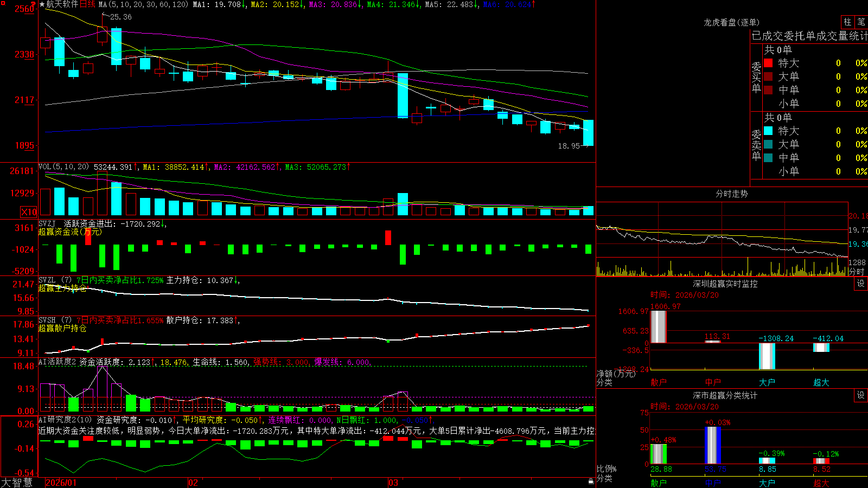The image size is (868, 488).
Task: Switch order view to 笔 tick mode
Action: coord(861,22)
